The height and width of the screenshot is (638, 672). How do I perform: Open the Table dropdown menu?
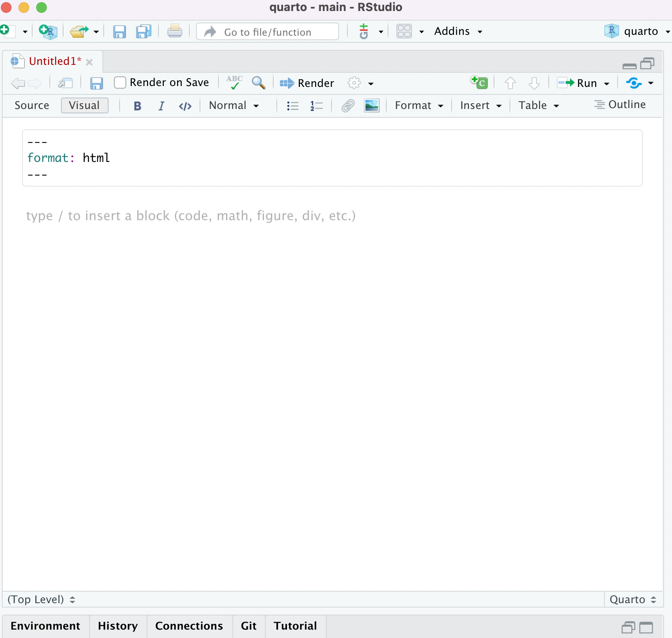(538, 105)
